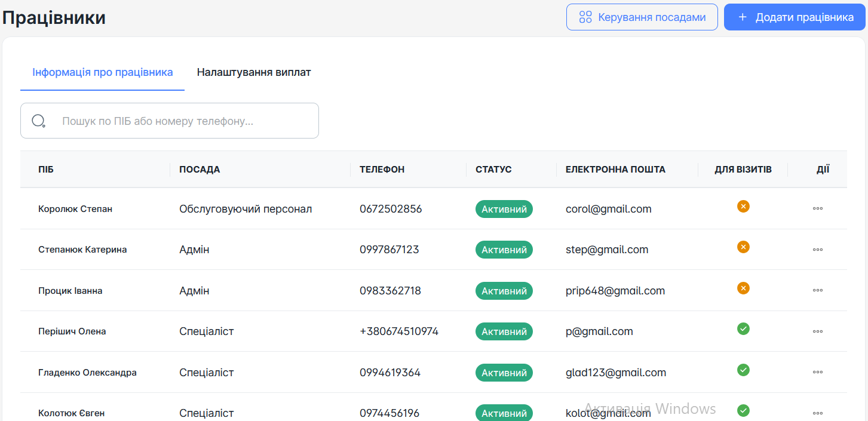Viewport: 868px width, 421px height.
Task: Select Інформація про працівника tab
Action: (x=103, y=72)
